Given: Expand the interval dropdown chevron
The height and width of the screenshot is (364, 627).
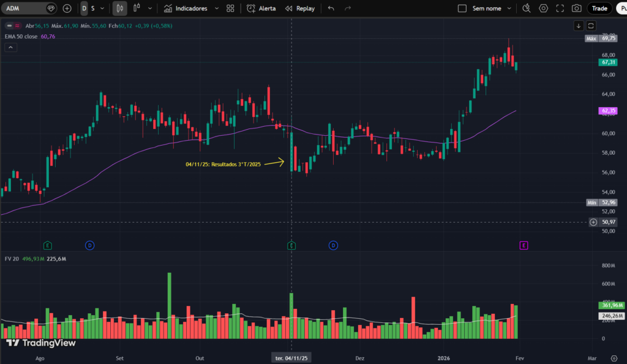Looking at the screenshot, I should tap(101, 9).
